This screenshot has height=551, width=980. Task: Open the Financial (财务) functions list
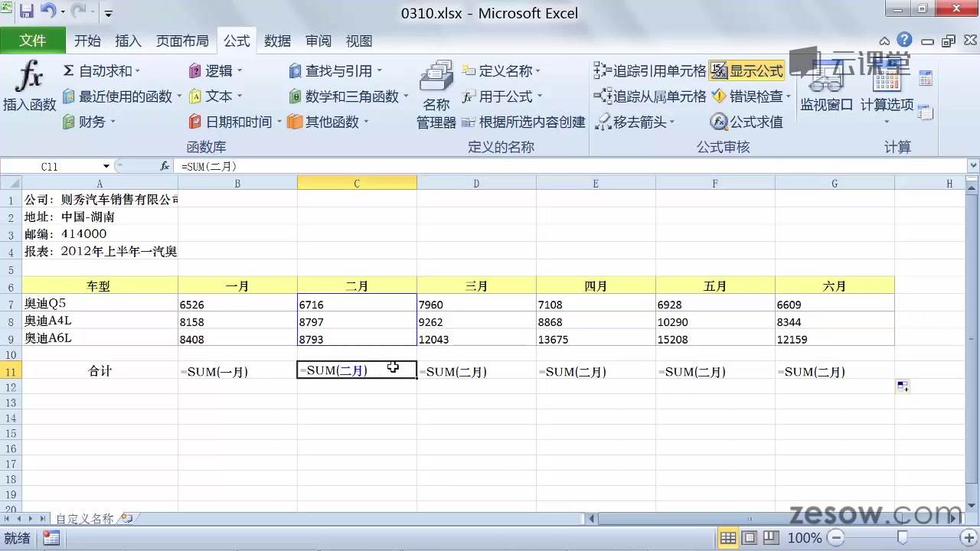[x=90, y=122]
